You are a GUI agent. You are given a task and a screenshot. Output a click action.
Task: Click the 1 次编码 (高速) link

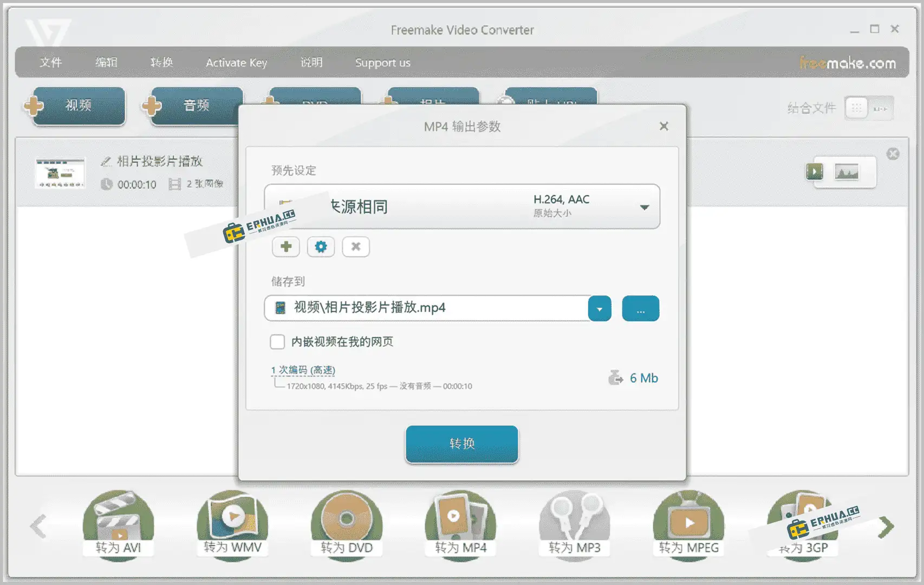(x=303, y=370)
